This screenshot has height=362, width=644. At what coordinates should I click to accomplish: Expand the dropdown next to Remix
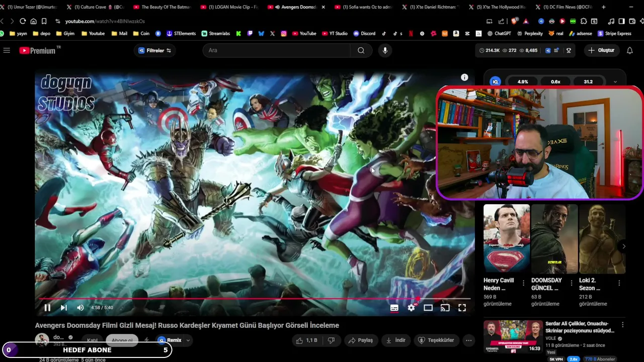click(x=188, y=340)
